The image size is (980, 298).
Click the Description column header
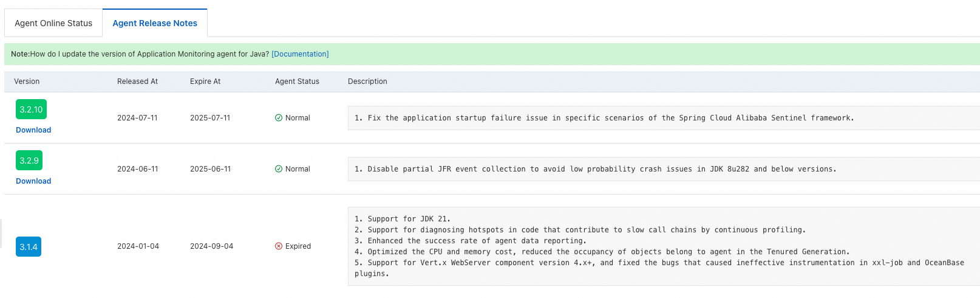(x=367, y=81)
